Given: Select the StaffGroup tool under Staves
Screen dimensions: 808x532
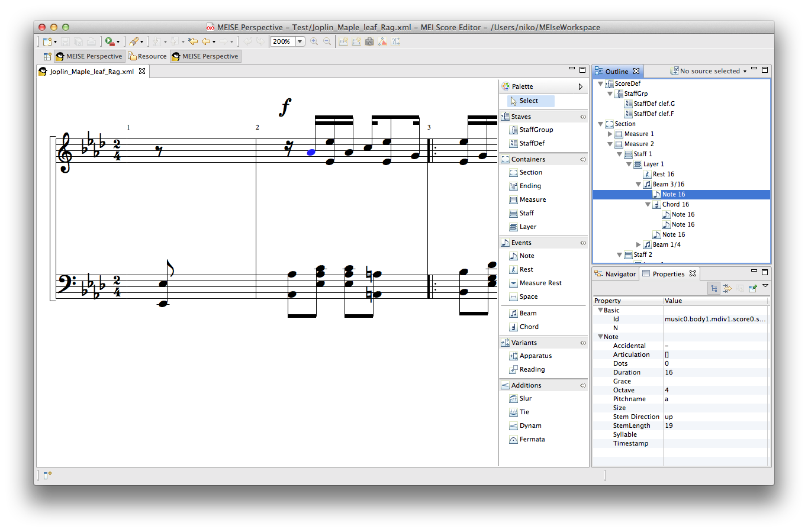Looking at the screenshot, I should point(536,130).
